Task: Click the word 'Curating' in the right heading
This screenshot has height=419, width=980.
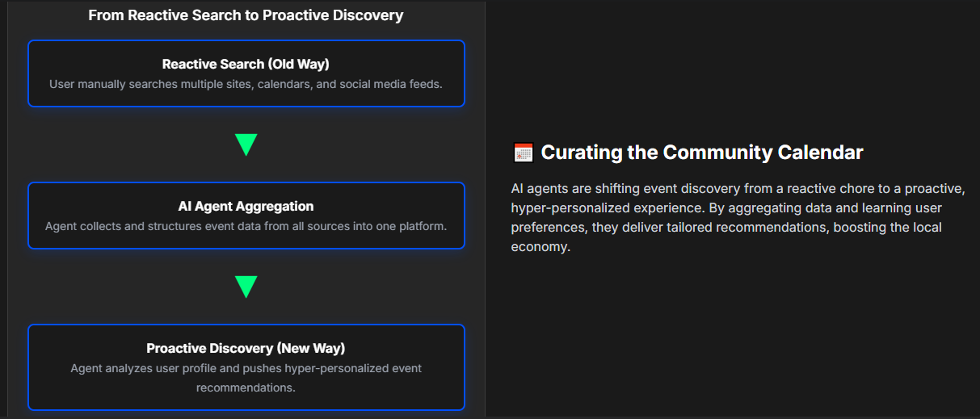Action: tap(579, 152)
